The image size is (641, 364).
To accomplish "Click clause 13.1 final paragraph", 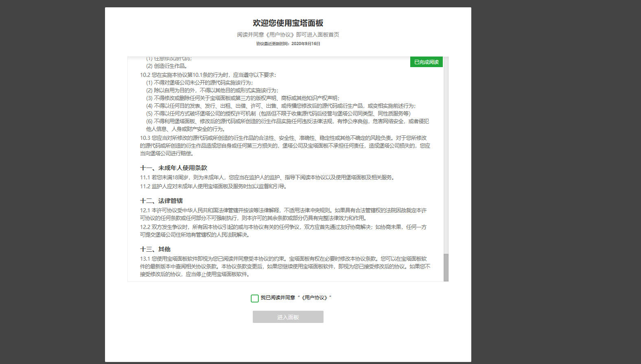I will point(285,266).
